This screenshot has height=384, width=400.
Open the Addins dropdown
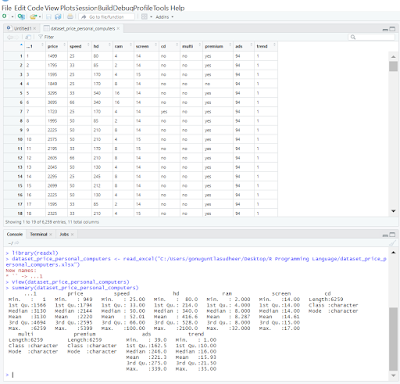(x=165, y=17)
